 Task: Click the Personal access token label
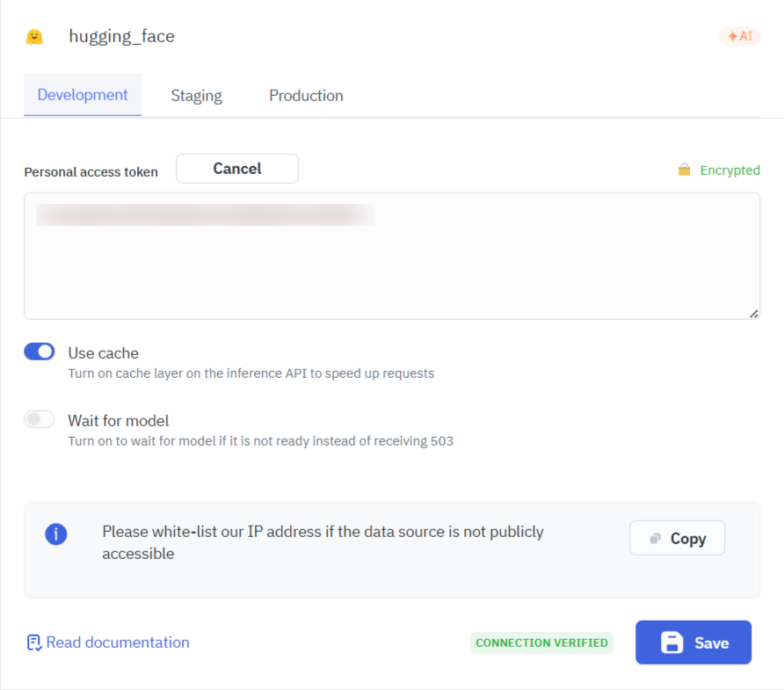point(91,172)
